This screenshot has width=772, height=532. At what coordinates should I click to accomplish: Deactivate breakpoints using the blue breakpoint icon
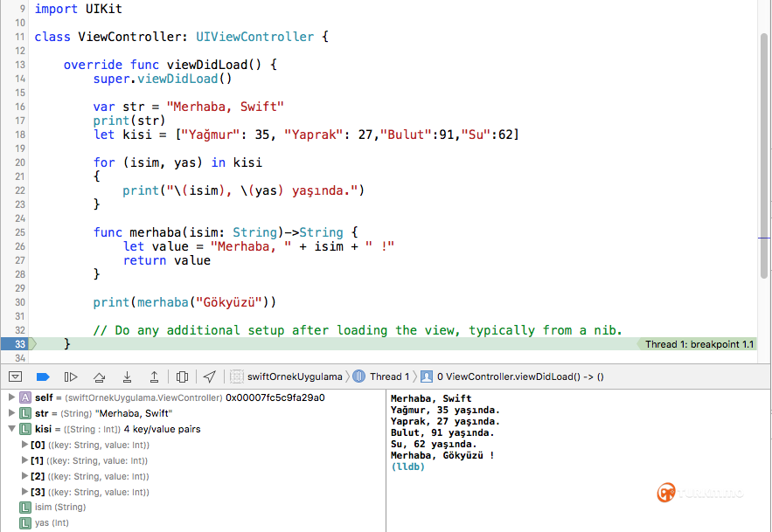[x=43, y=377]
